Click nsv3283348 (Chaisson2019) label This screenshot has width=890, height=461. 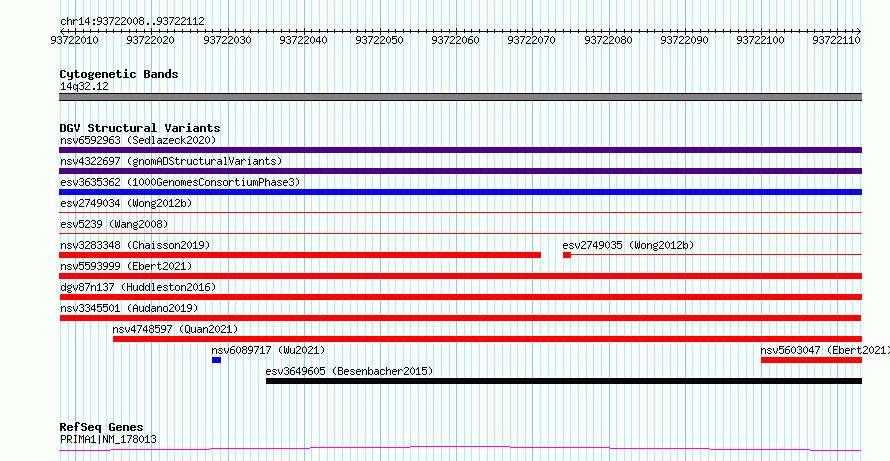135,245
